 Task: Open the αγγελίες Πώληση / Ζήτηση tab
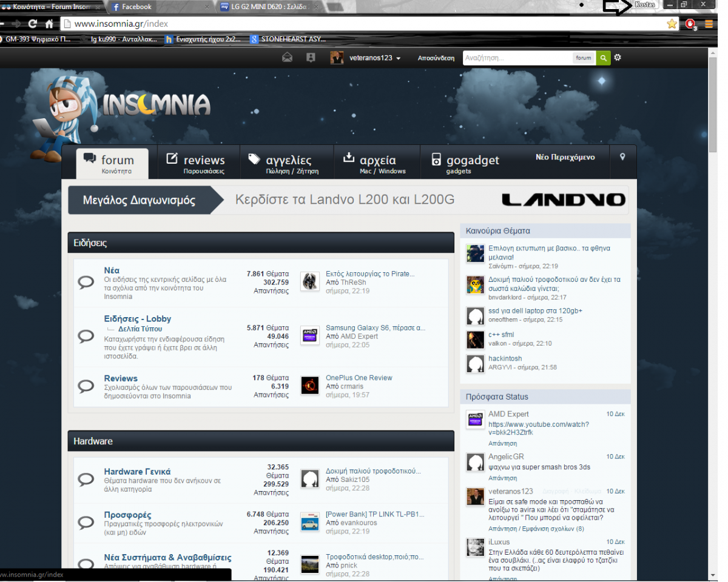click(286, 164)
